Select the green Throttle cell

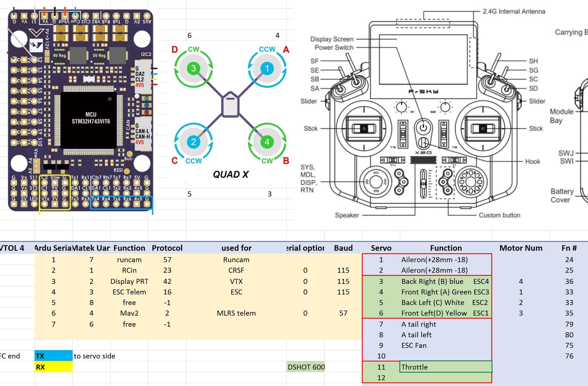(446, 367)
